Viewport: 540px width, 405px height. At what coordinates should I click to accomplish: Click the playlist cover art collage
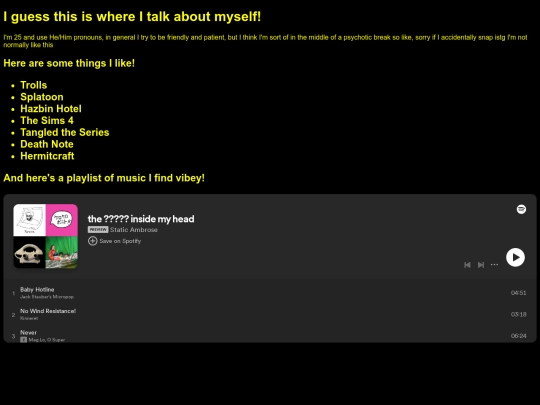tap(45, 236)
